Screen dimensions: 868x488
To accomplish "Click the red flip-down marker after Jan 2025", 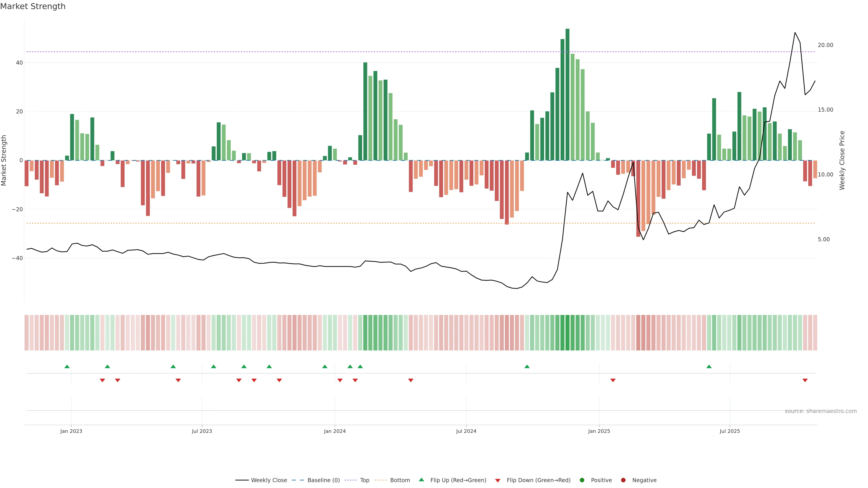I will tap(613, 380).
